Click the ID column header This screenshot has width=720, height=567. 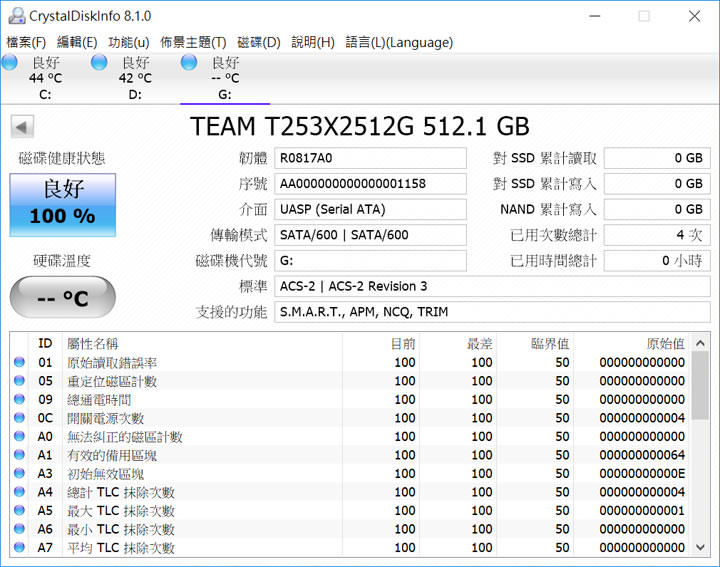pyautogui.click(x=45, y=343)
